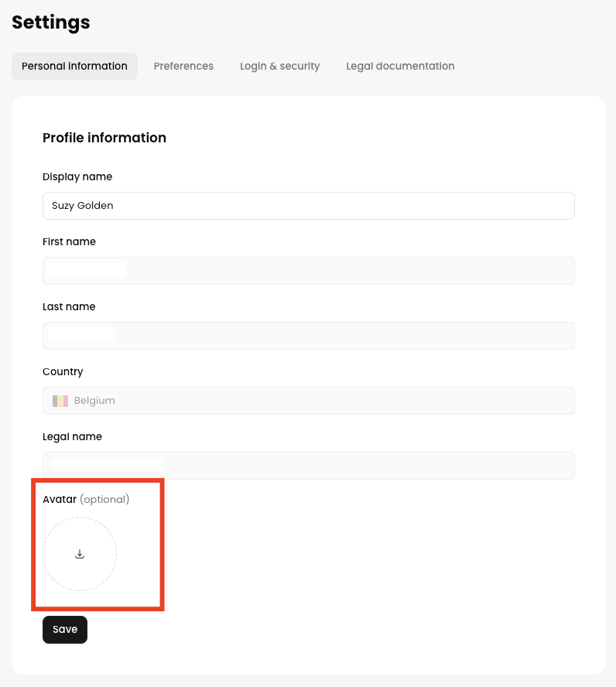Image resolution: width=616 pixels, height=687 pixels.
Task: Click the Belgium flag icon
Action: (x=60, y=401)
